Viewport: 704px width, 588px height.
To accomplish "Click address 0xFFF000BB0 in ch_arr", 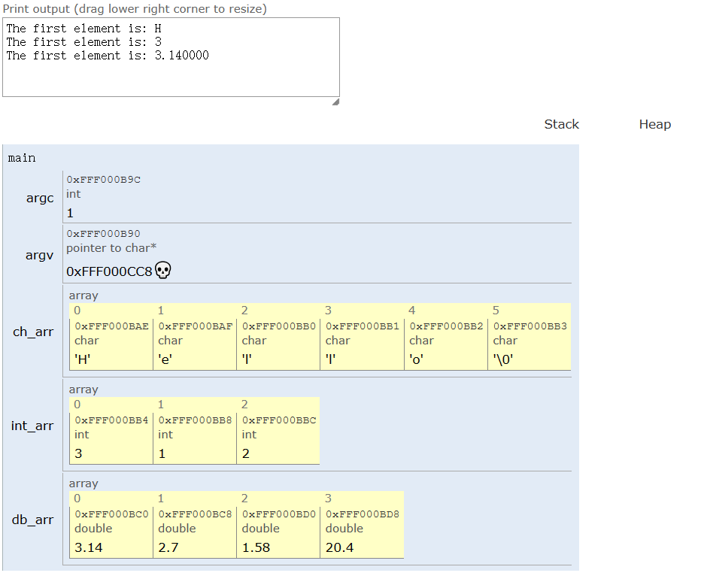I will pyautogui.click(x=279, y=326).
